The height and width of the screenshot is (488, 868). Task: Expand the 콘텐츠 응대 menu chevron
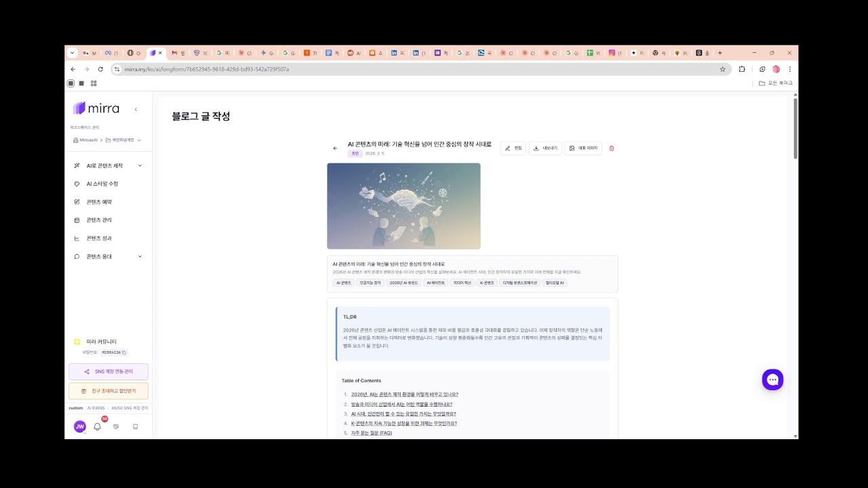pos(140,257)
